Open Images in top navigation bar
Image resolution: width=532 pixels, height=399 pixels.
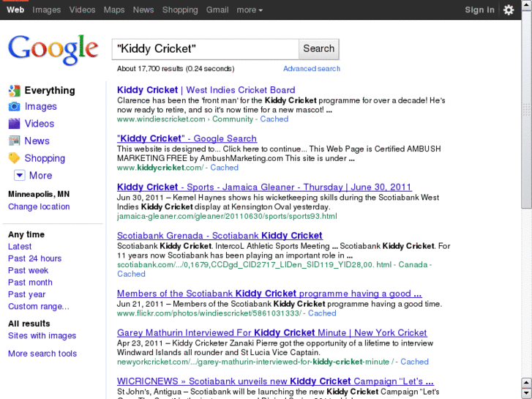pos(47,10)
